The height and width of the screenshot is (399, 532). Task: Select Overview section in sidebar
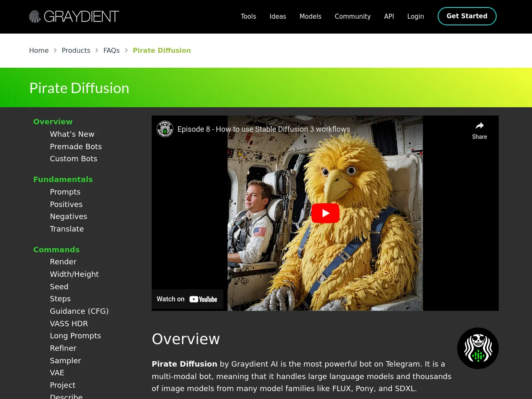point(53,122)
